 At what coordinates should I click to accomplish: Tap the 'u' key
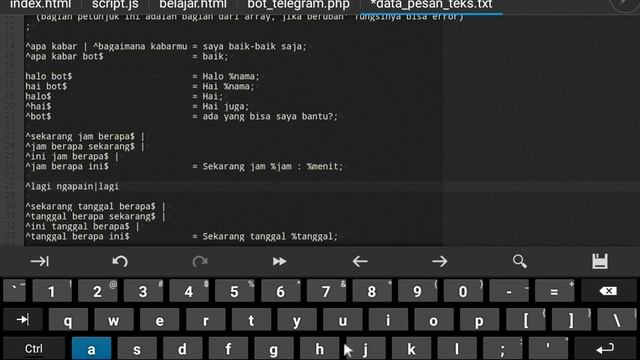342,320
